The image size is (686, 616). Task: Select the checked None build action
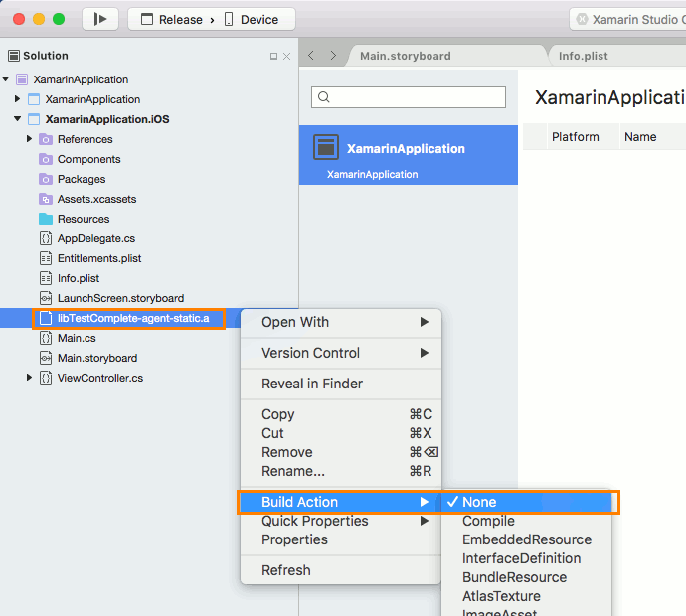[x=478, y=502]
